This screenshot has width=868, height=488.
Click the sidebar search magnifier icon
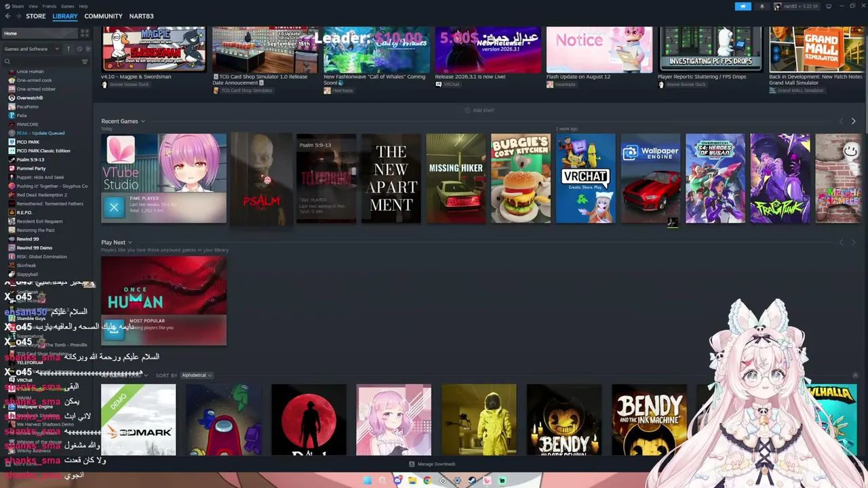[x=7, y=62]
